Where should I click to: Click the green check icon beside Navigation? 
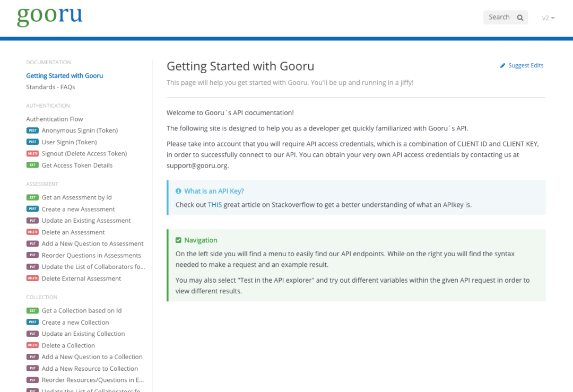point(178,240)
